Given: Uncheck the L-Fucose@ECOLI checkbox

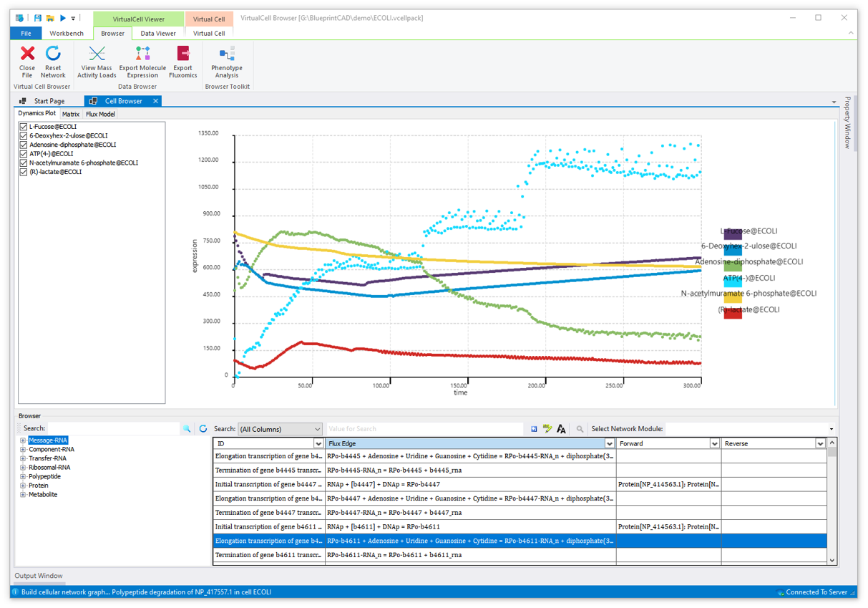Looking at the screenshot, I should (24, 127).
